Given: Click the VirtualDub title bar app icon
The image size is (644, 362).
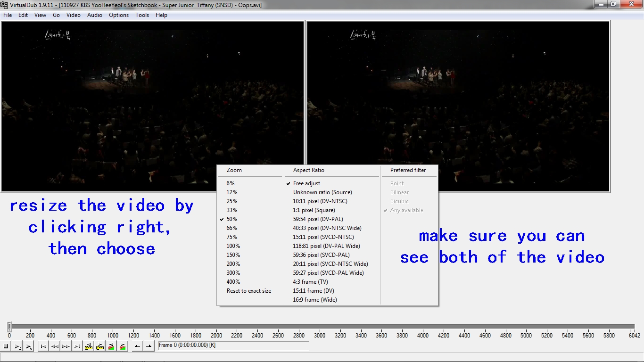Looking at the screenshot, I should click(x=4, y=5).
